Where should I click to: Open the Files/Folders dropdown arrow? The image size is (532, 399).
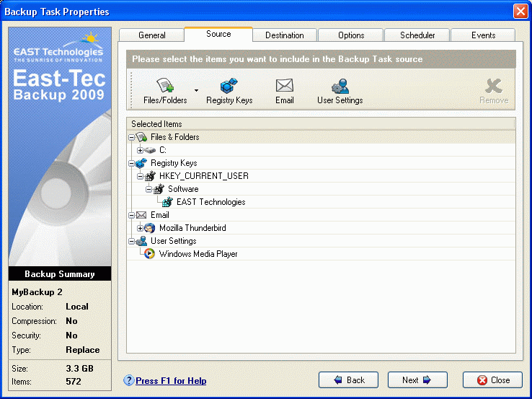[x=197, y=90]
